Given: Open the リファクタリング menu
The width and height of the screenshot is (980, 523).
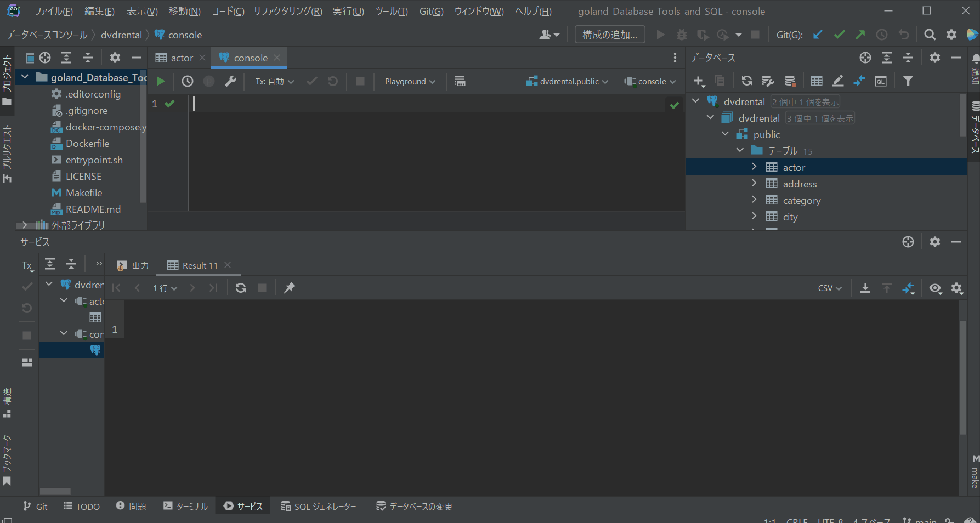Looking at the screenshot, I should [x=288, y=12].
